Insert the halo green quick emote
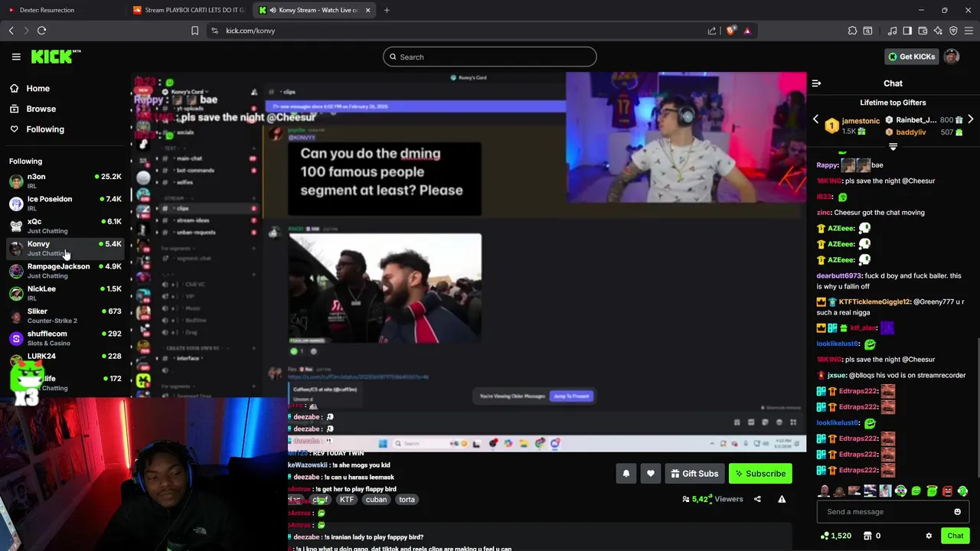The width and height of the screenshot is (980, 551). pos(932,491)
